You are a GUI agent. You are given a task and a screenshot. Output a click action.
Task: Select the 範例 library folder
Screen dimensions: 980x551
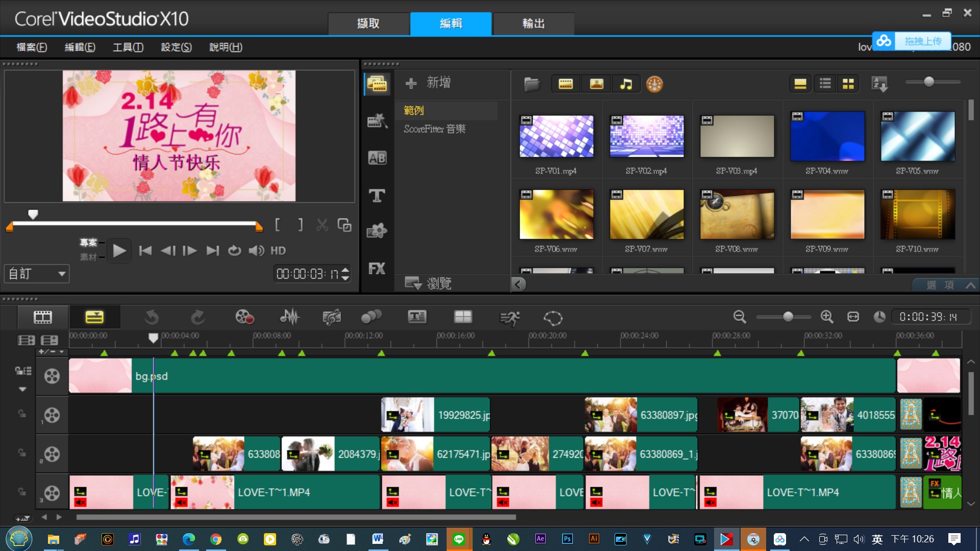pos(413,110)
